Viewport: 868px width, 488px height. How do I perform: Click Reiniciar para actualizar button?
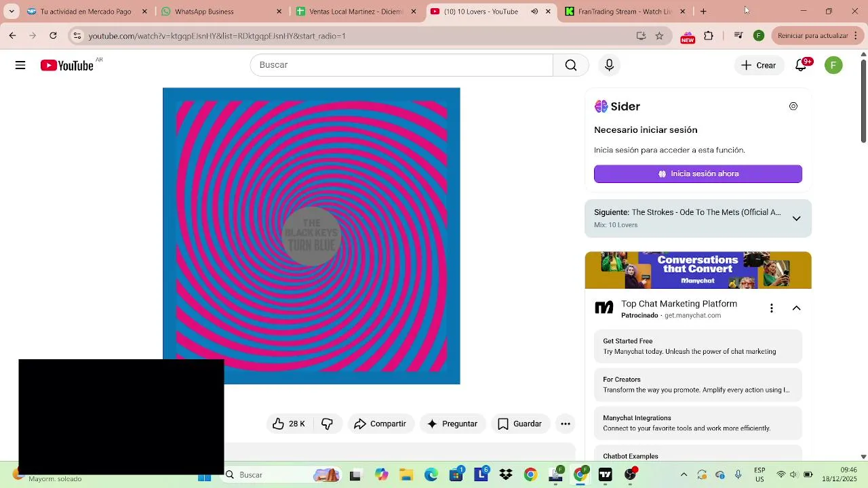pos(812,36)
